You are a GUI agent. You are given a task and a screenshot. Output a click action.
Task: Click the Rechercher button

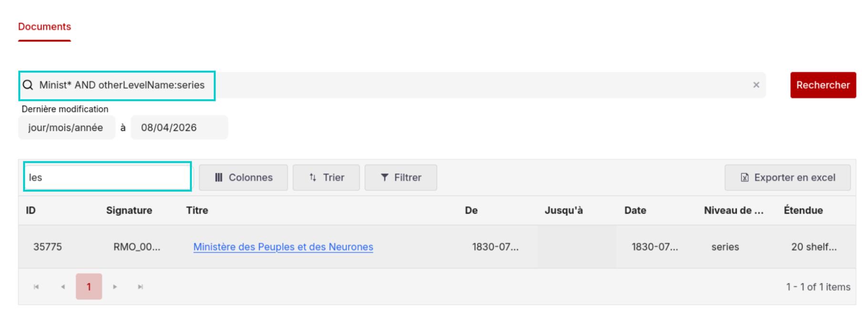(x=823, y=85)
